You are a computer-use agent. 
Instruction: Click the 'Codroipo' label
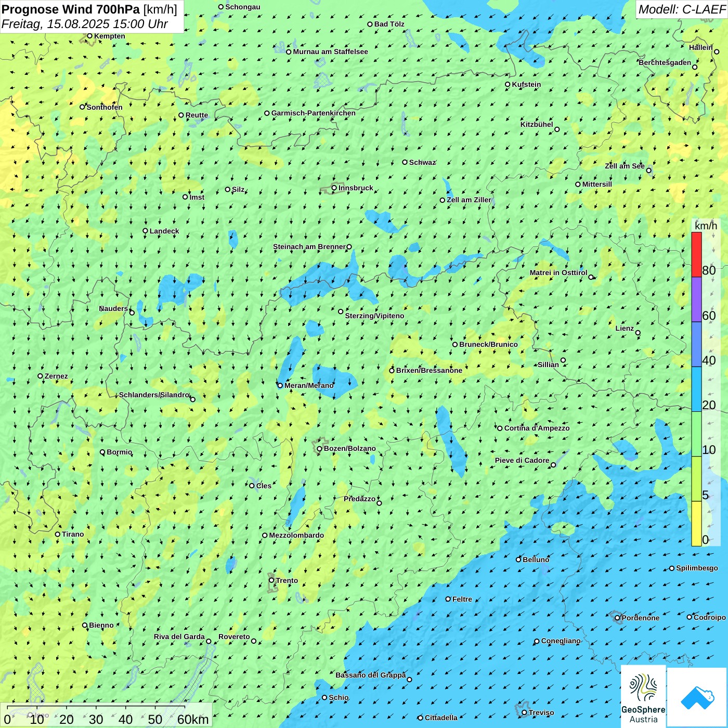coord(710,617)
